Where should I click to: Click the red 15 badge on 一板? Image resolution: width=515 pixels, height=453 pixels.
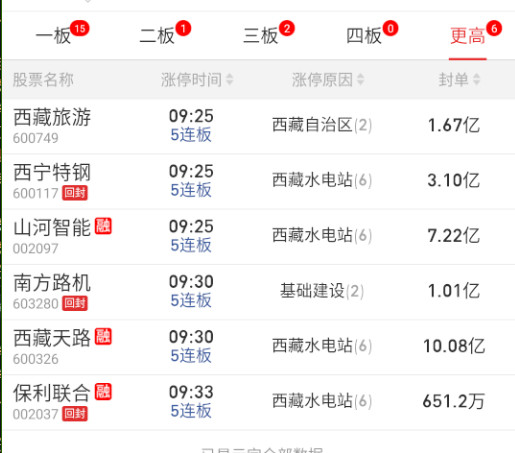[x=80, y=29]
